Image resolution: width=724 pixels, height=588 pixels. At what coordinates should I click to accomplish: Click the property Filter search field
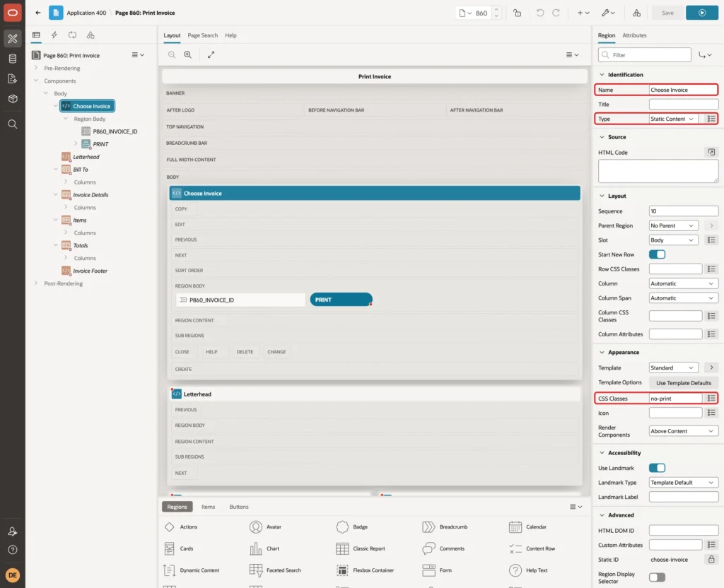click(x=645, y=55)
